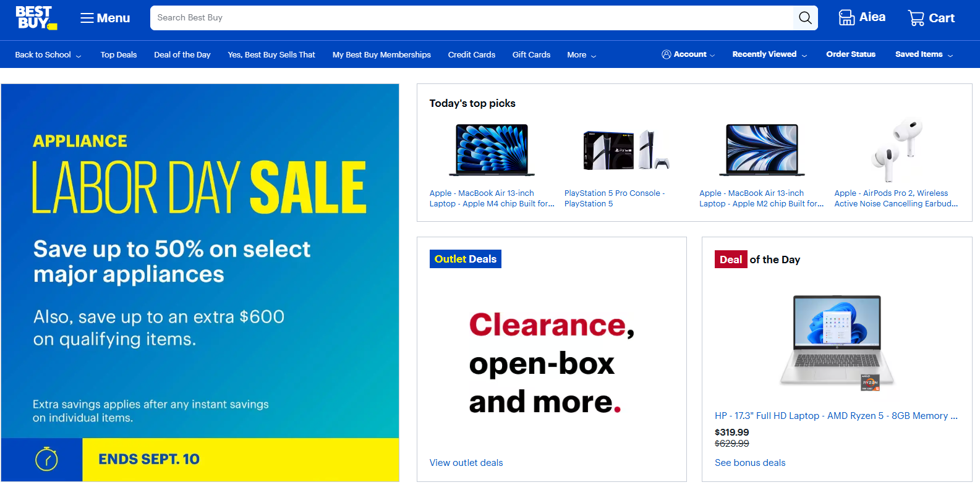Expand the Recently Viewed dropdown
The width and height of the screenshot is (980, 490).
point(770,54)
